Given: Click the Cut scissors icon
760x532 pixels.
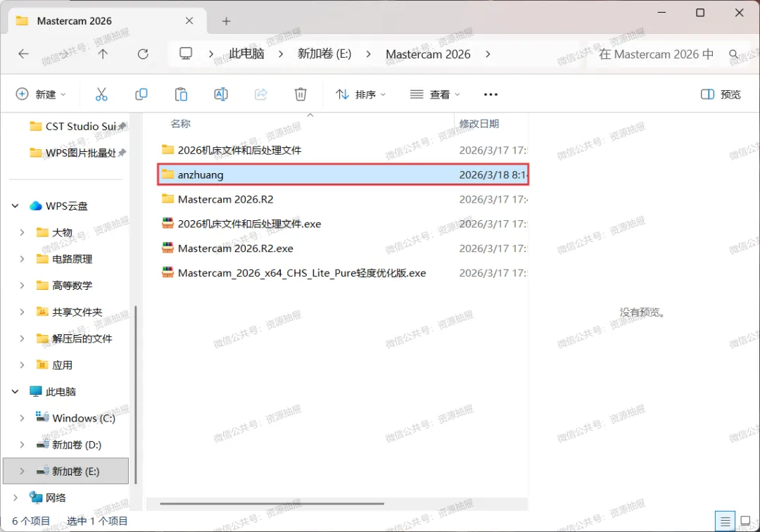Looking at the screenshot, I should click(101, 94).
